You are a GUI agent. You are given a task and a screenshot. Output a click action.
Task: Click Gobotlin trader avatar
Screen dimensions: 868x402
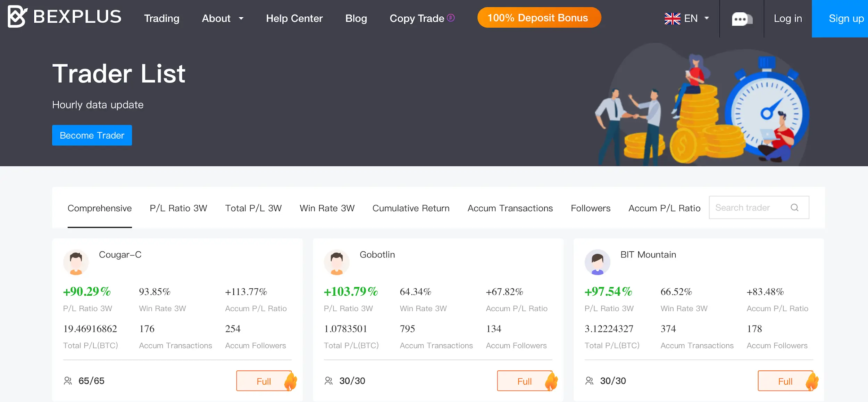tap(336, 262)
